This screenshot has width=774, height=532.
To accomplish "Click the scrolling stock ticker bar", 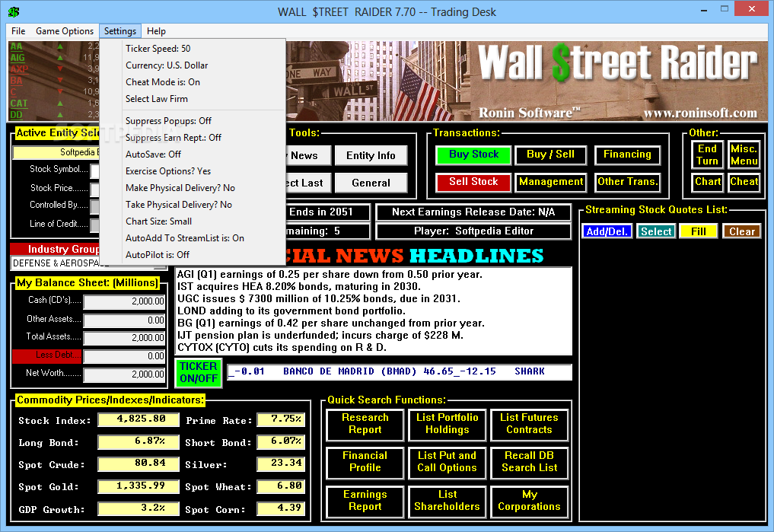I will pyautogui.click(x=399, y=371).
